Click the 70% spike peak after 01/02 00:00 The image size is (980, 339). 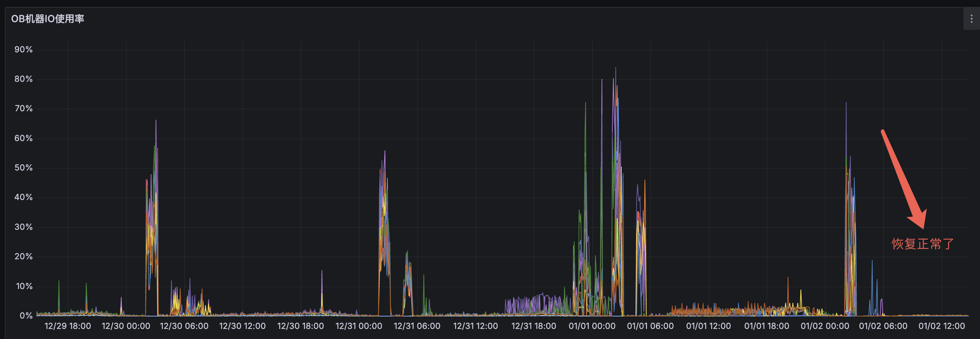pos(846,103)
